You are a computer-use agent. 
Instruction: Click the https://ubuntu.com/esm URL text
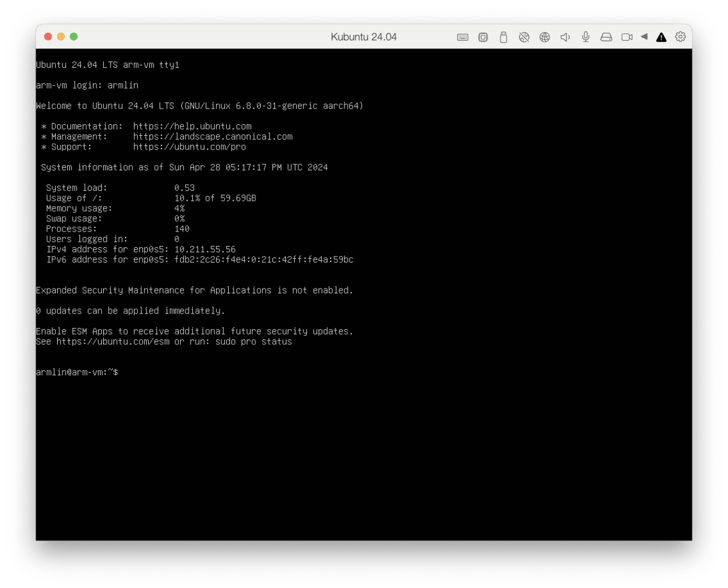point(113,342)
